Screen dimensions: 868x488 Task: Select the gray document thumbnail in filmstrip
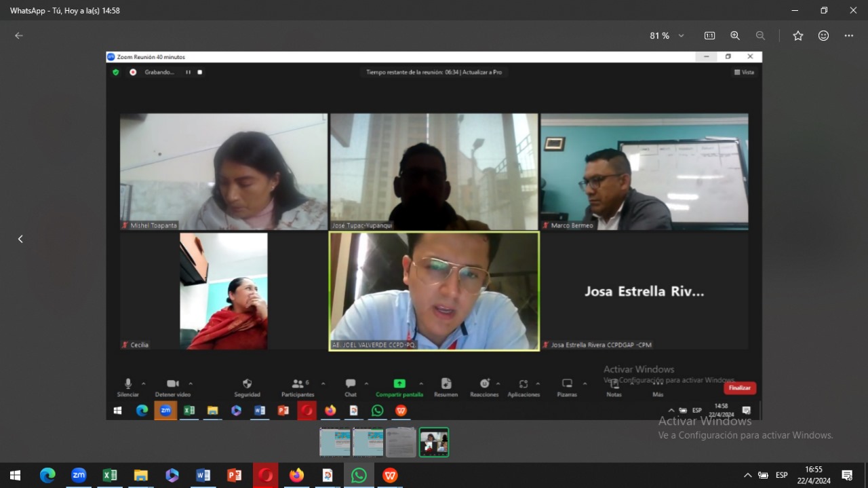click(x=401, y=443)
